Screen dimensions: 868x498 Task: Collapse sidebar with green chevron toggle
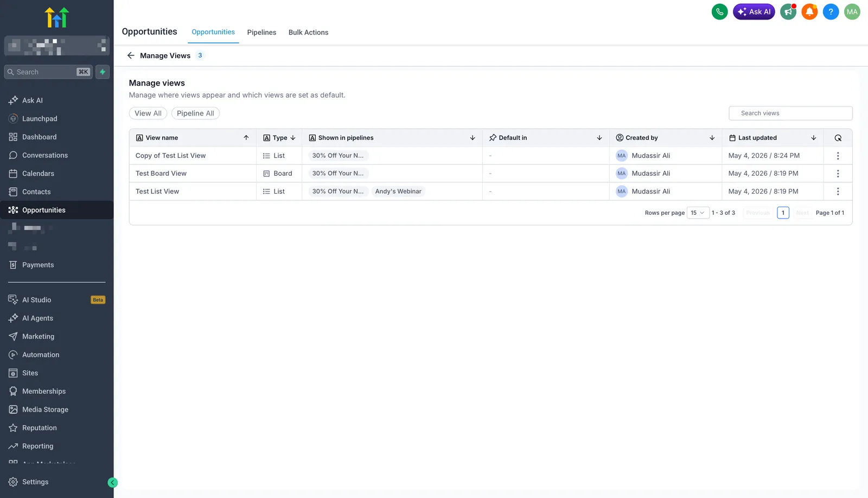[x=113, y=482]
